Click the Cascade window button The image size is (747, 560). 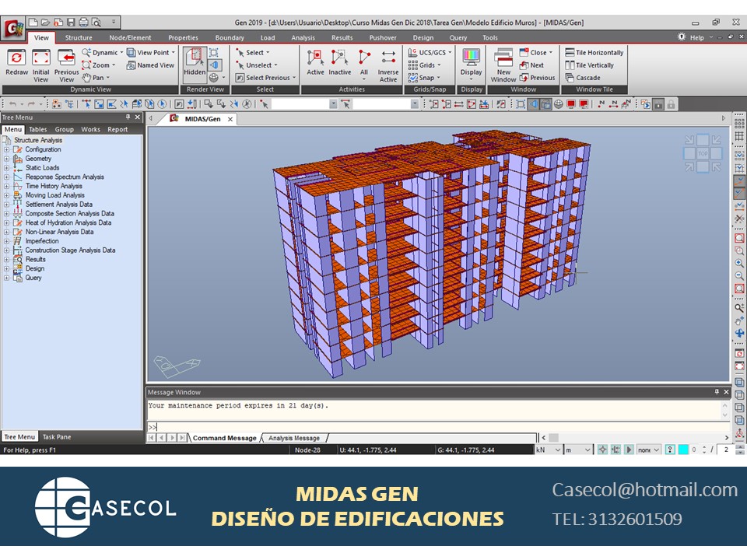[x=587, y=77]
